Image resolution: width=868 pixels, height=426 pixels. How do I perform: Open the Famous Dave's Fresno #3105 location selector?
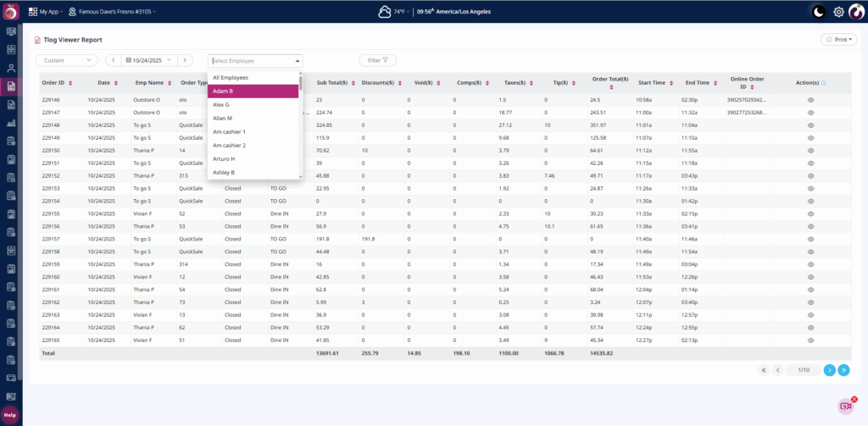[110, 12]
